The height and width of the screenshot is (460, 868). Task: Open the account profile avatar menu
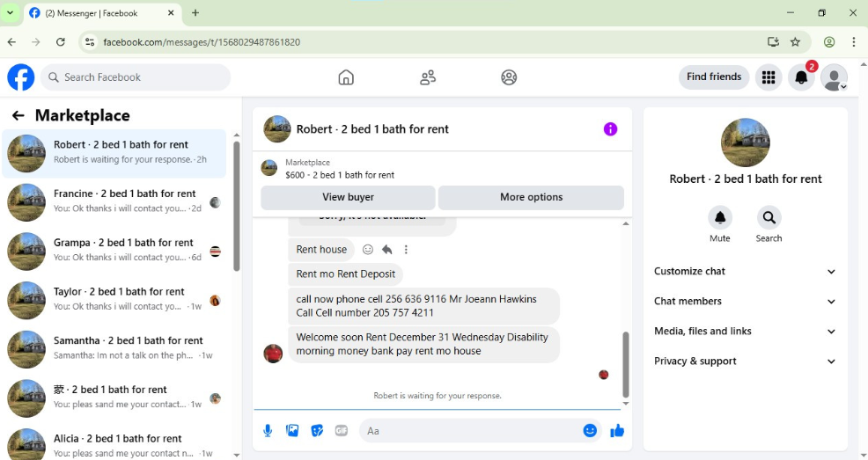(834, 77)
